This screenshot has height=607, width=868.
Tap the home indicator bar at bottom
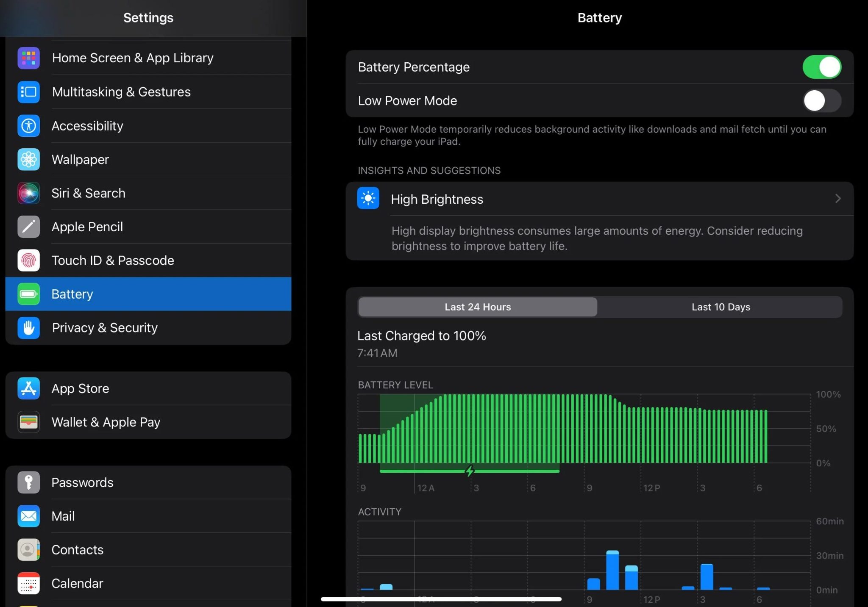coord(441,599)
